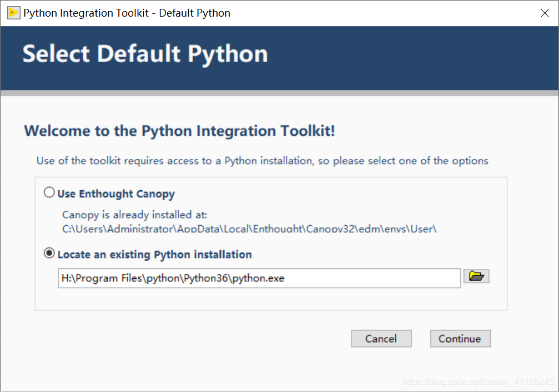Image resolution: width=559 pixels, height=392 pixels.
Task: Click the "Select Default Python" header banner
Action: (x=145, y=54)
